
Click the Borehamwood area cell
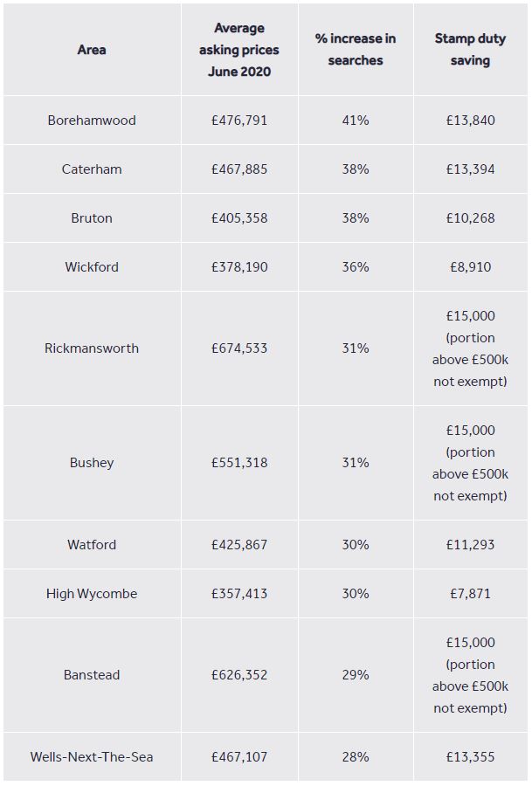(x=92, y=121)
